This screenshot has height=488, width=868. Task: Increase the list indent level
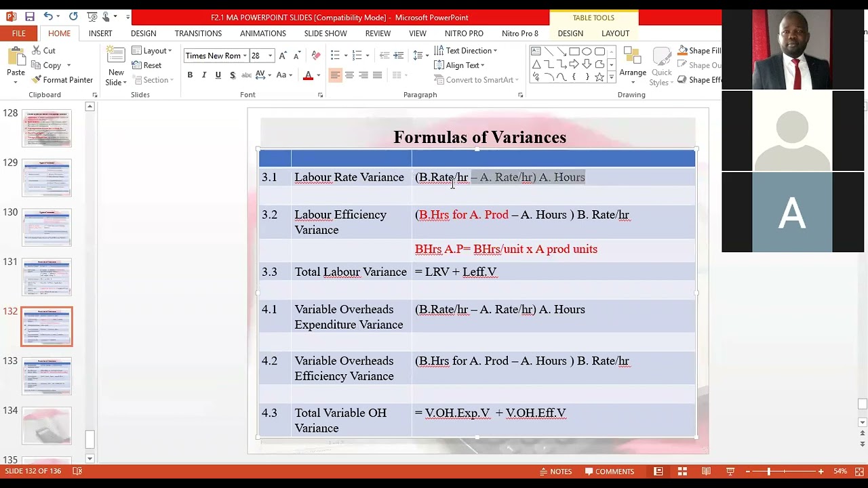coord(399,56)
